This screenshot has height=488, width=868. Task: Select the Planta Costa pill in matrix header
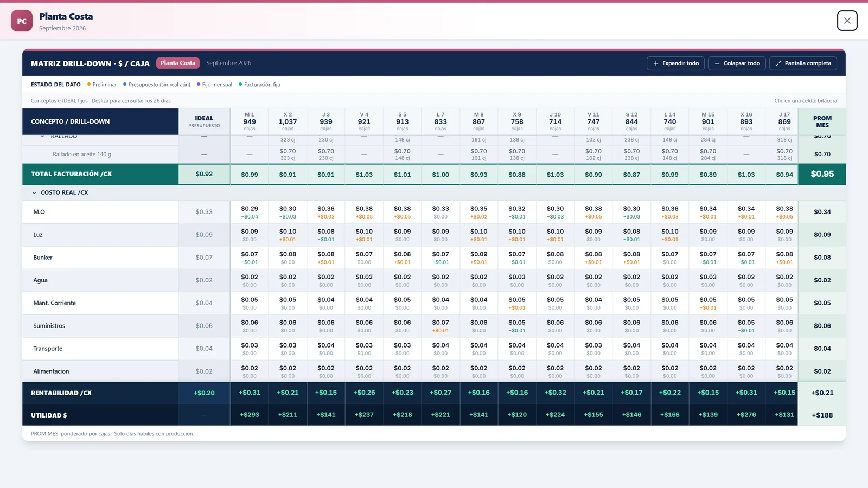(x=178, y=63)
